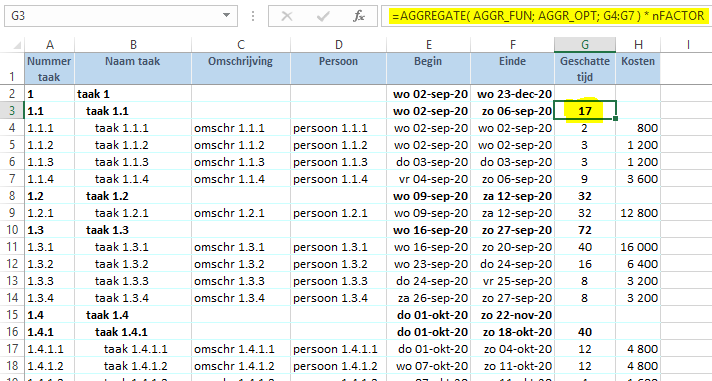Click the bold 'taak 1.2' cell
712x381 pixels.
tap(133, 196)
